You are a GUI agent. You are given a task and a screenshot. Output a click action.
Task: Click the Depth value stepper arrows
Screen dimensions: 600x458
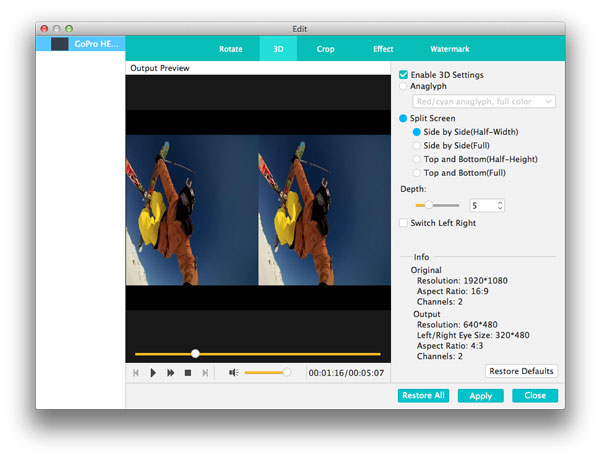coord(500,205)
